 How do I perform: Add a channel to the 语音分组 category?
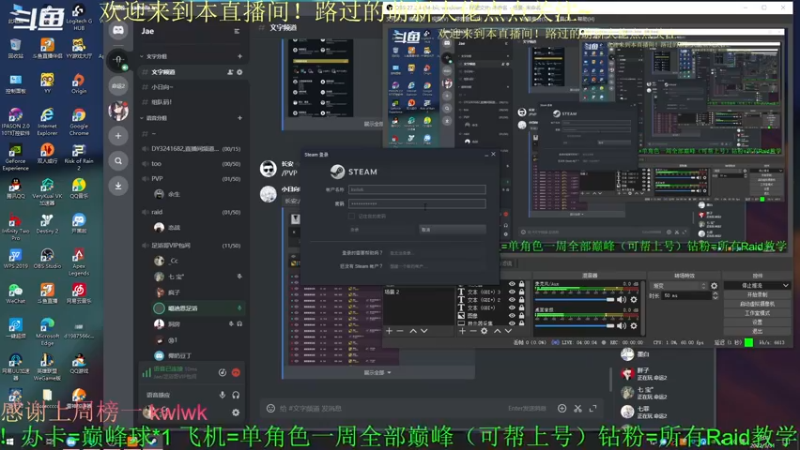click(240, 118)
